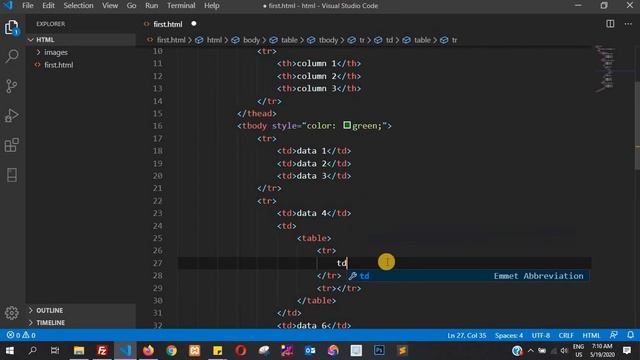
Task: Open the Edit menu
Action: pyautogui.click(x=48, y=6)
